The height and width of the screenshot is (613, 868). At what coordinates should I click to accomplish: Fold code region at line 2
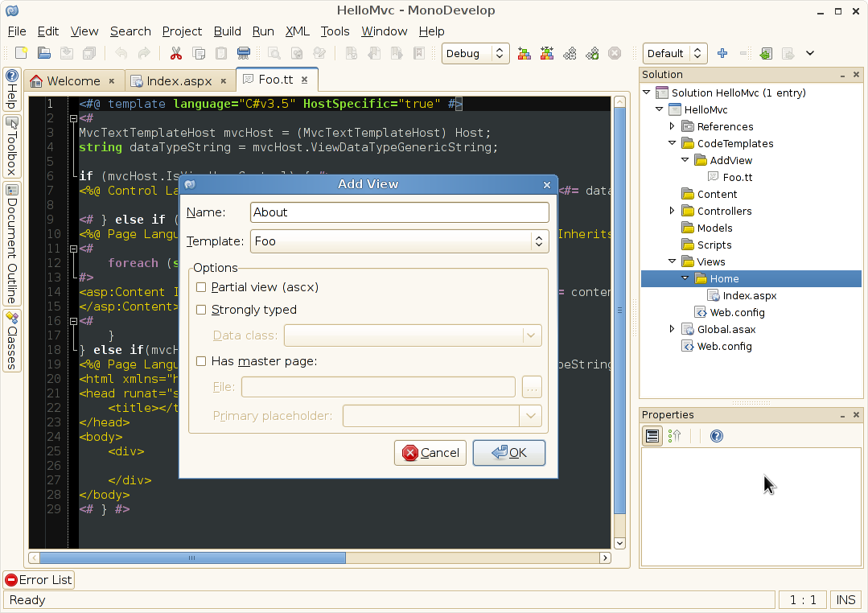(73, 118)
